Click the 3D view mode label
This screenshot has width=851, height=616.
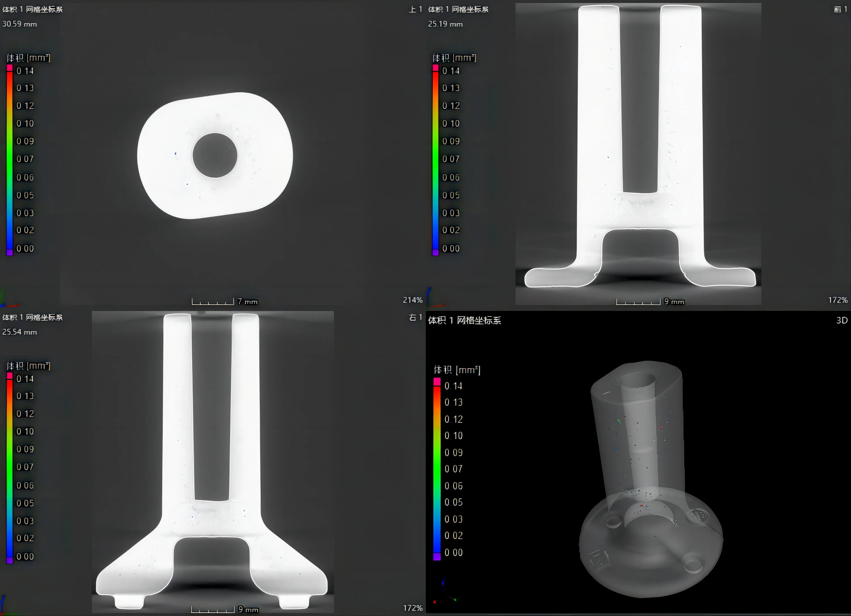coord(842,320)
